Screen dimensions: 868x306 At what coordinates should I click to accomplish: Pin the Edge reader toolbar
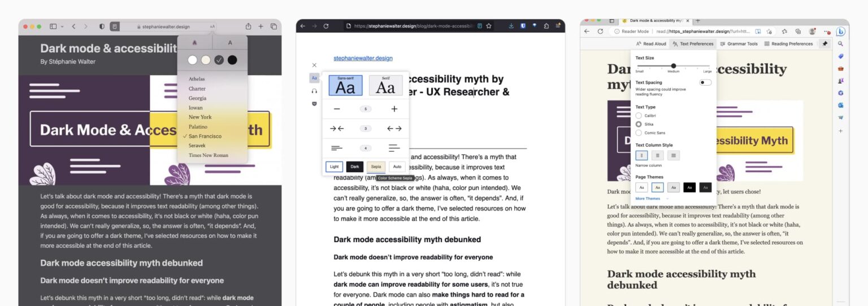click(825, 43)
